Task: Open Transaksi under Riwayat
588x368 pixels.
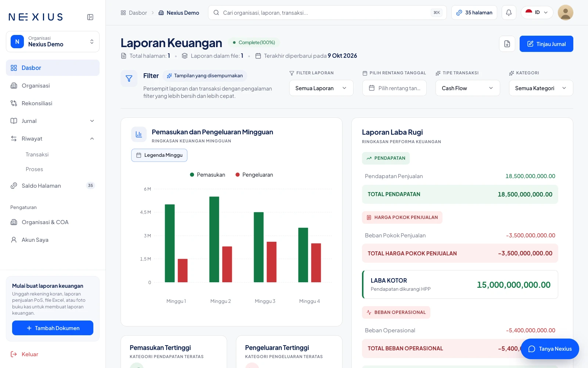Action: [37, 155]
